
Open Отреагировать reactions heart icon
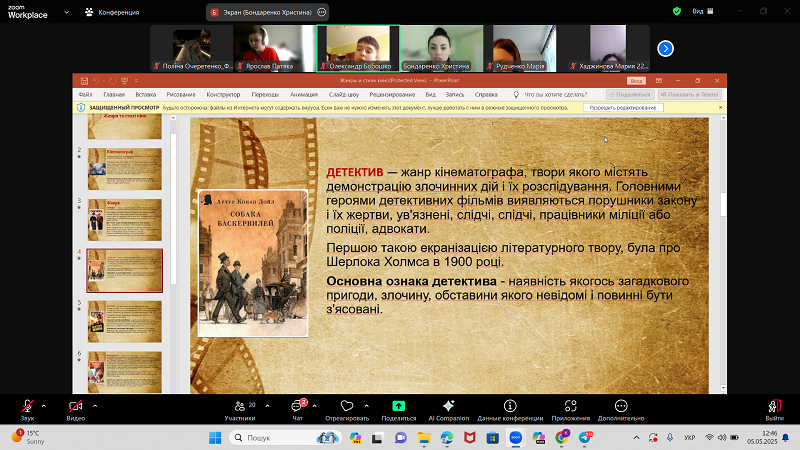[x=347, y=406]
